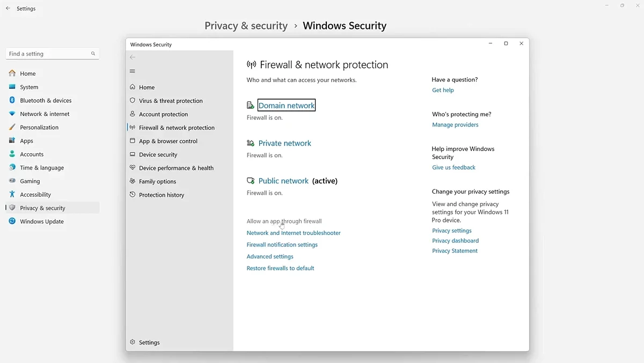Select Windows Update in Settings sidebar

tap(41, 221)
